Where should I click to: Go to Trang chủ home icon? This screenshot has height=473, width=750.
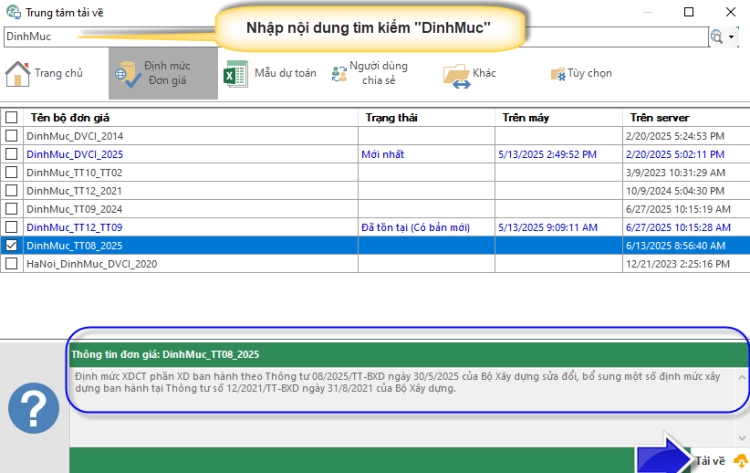tap(17, 74)
